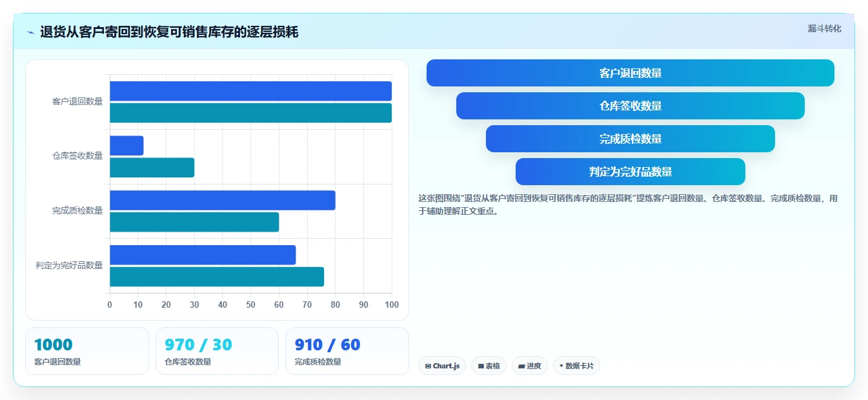Click the x-axis tick label 70
Screen dimensions: 868x400
click(x=307, y=305)
